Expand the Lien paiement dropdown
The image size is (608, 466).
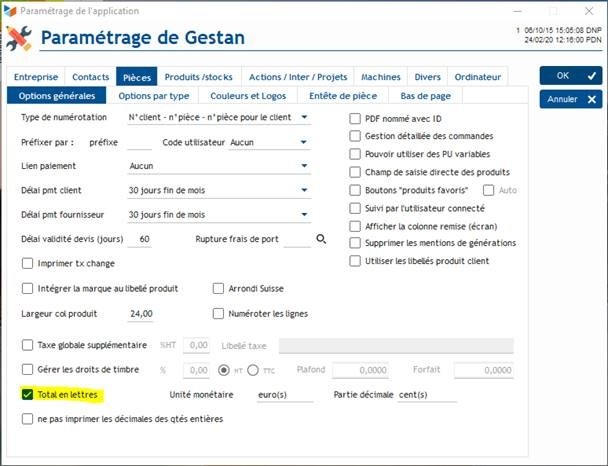[303, 166]
